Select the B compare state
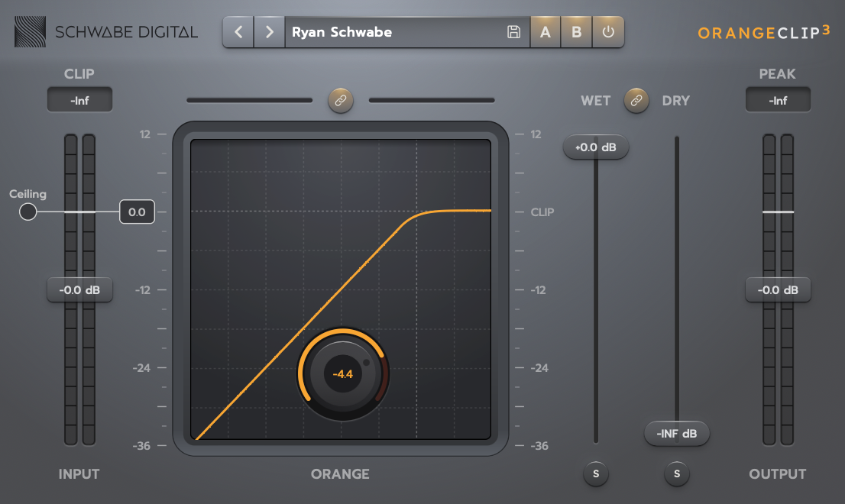 [577, 32]
